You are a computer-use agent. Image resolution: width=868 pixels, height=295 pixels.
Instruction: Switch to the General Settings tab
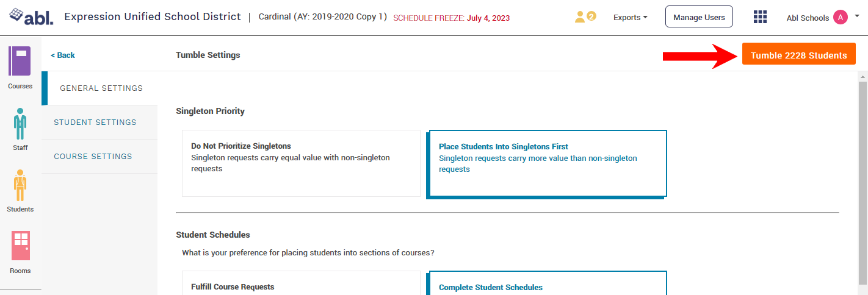[101, 88]
